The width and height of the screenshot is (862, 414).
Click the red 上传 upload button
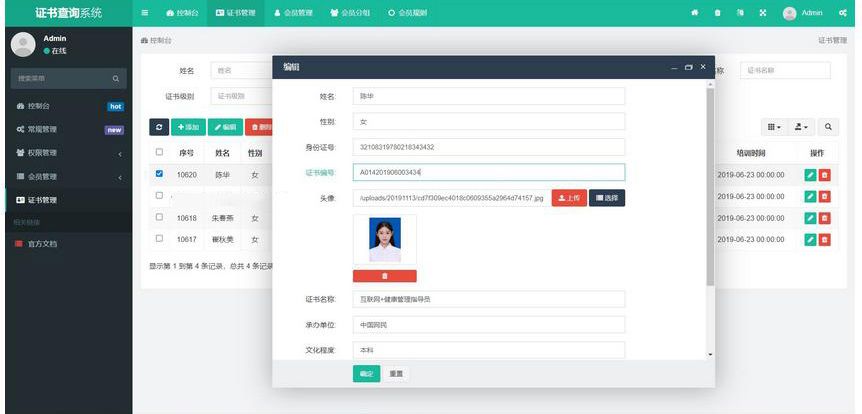coord(568,198)
